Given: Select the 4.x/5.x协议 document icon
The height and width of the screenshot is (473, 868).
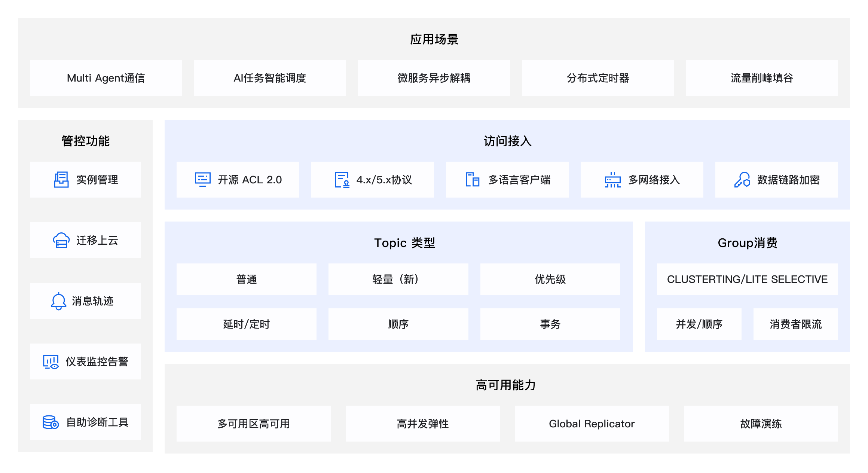Looking at the screenshot, I should click(x=341, y=180).
